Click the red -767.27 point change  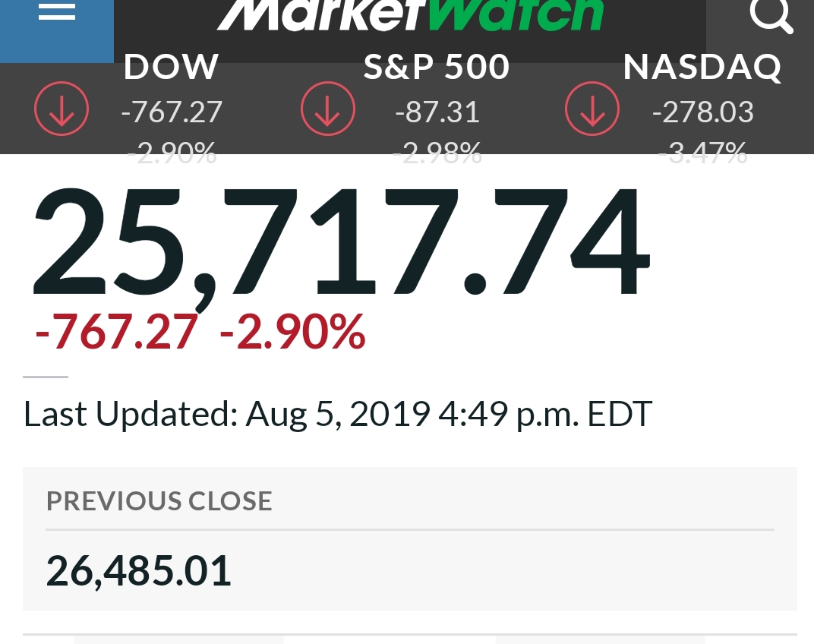click(x=117, y=333)
